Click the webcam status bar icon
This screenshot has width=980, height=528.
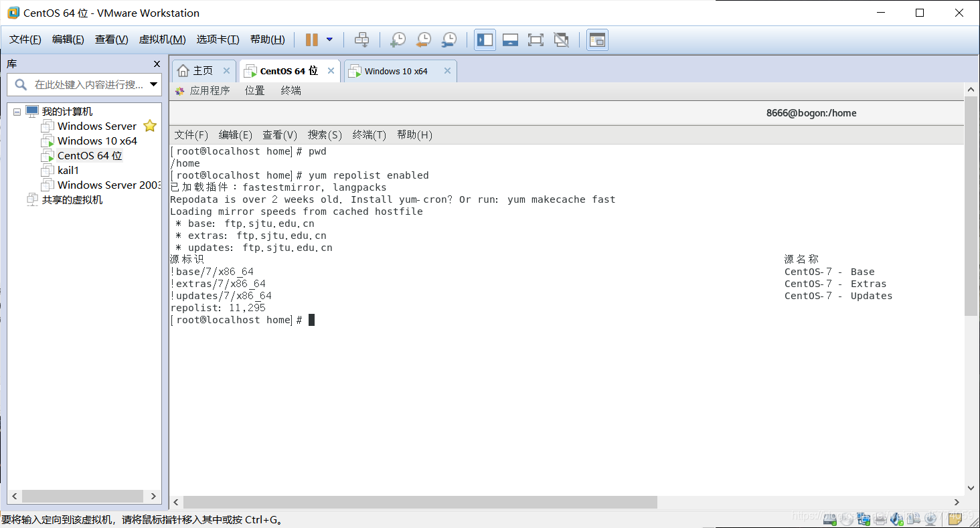(930, 519)
